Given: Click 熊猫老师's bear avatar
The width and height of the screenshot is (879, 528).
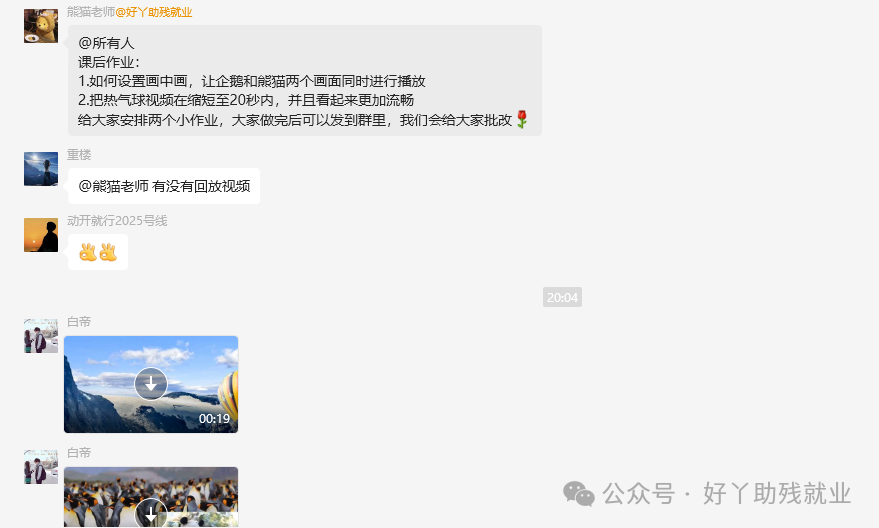Looking at the screenshot, I should tap(41, 26).
